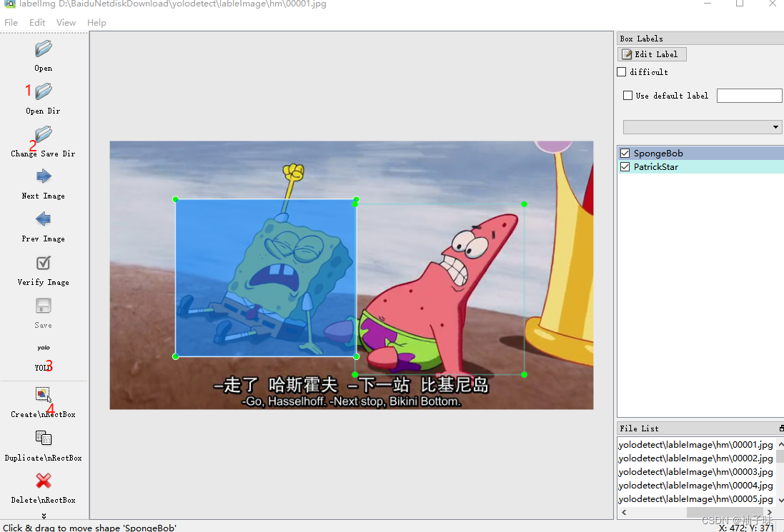Viewport: 784px width, 532px height.
Task: Click PatrickStar box top-right vertex handle
Action: pos(524,204)
